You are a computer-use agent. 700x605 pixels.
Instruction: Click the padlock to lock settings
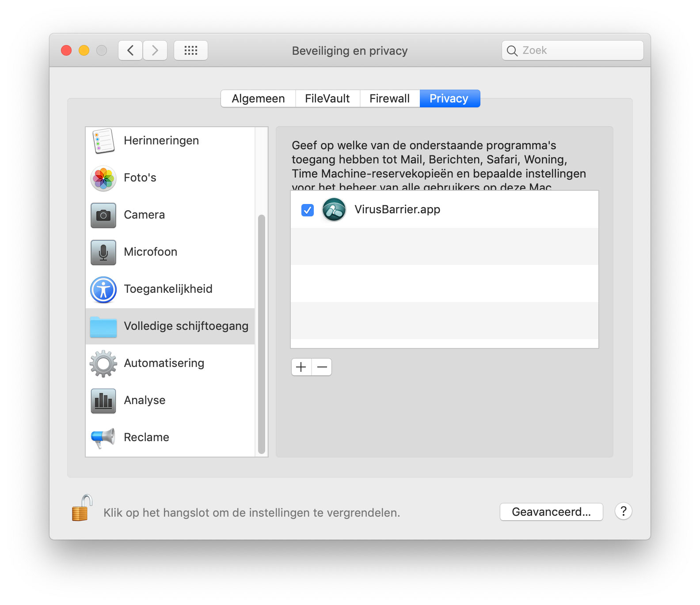click(x=82, y=508)
